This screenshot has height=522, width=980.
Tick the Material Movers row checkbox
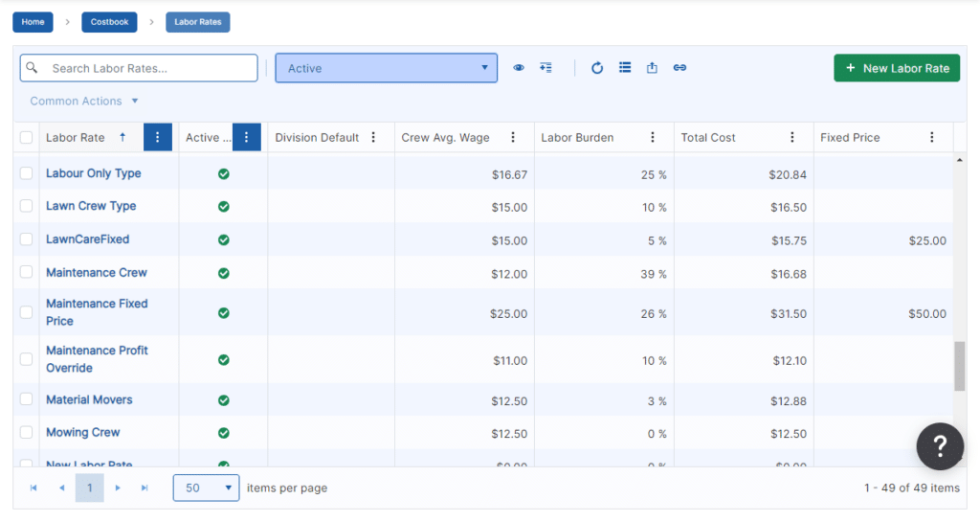click(27, 400)
